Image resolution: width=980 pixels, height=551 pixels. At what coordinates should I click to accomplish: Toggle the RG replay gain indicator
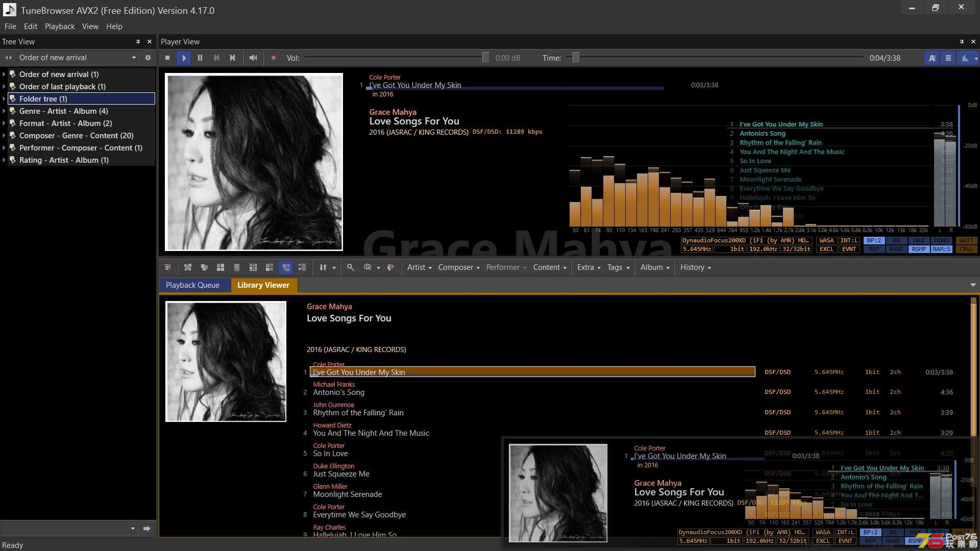896,241
